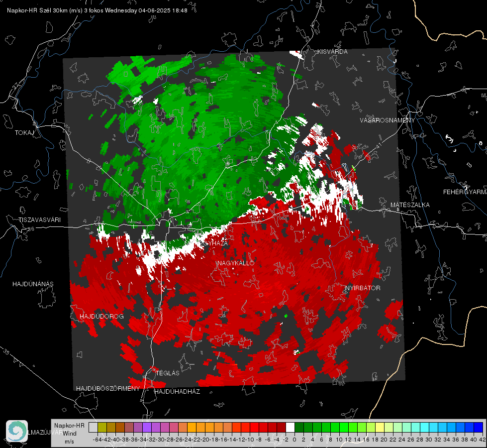
Task: Select the VÁSÁROSNAMÉNY label
Action: [x=388, y=120]
